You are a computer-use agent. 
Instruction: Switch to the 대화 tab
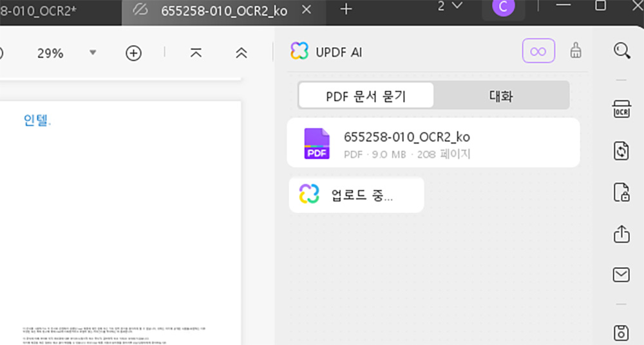(x=500, y=96)
